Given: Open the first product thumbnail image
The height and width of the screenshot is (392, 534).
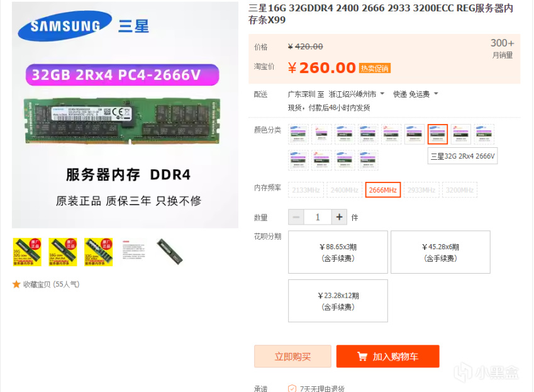Looking at the screenshot, I should (x=27, y=252).
